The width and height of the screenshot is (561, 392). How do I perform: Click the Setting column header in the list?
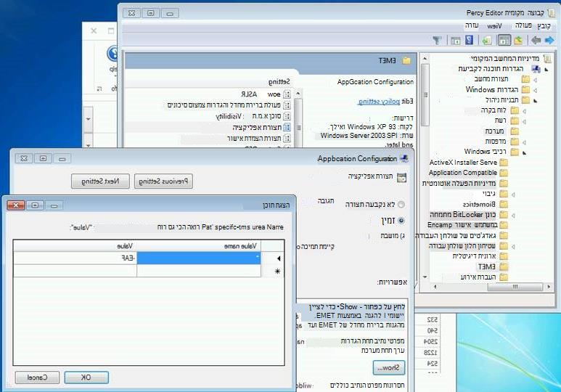click(279, 82)
